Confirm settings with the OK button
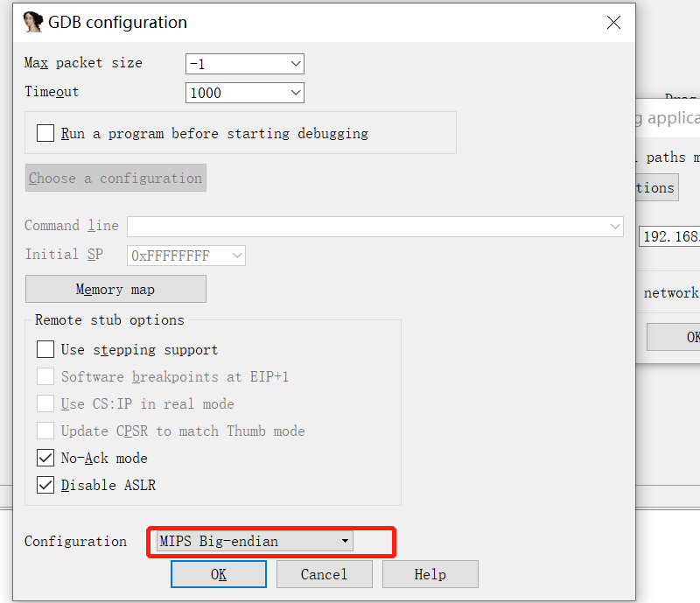 219,573
